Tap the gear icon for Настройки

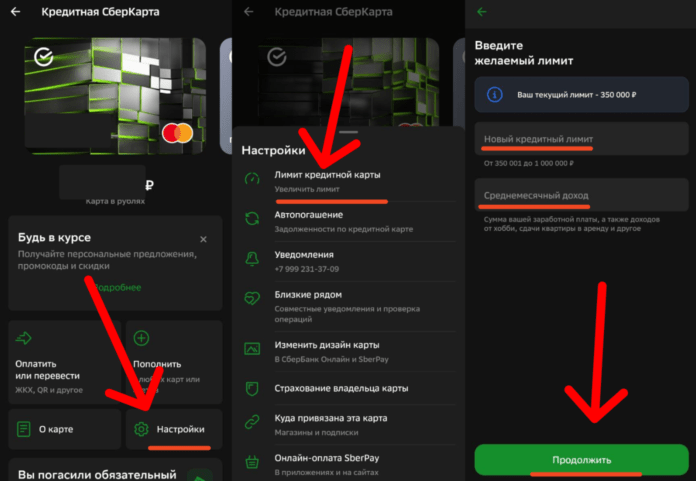tap(141, 429)
